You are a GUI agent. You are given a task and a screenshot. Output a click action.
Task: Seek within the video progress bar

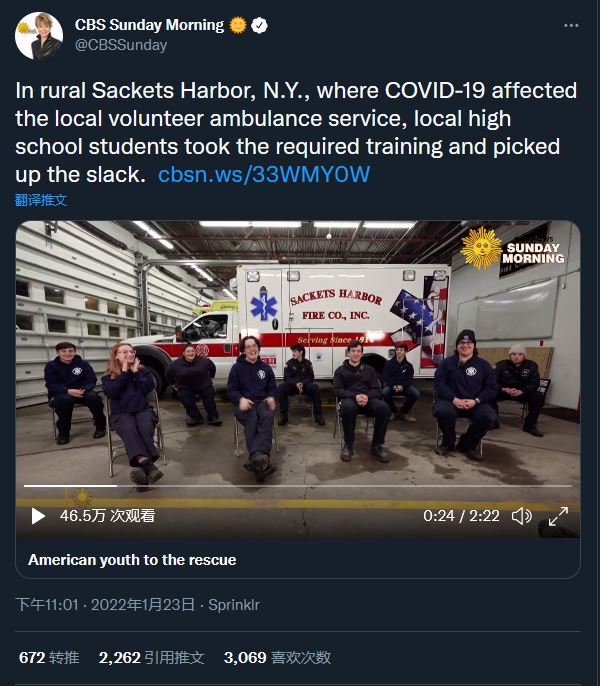300,486
